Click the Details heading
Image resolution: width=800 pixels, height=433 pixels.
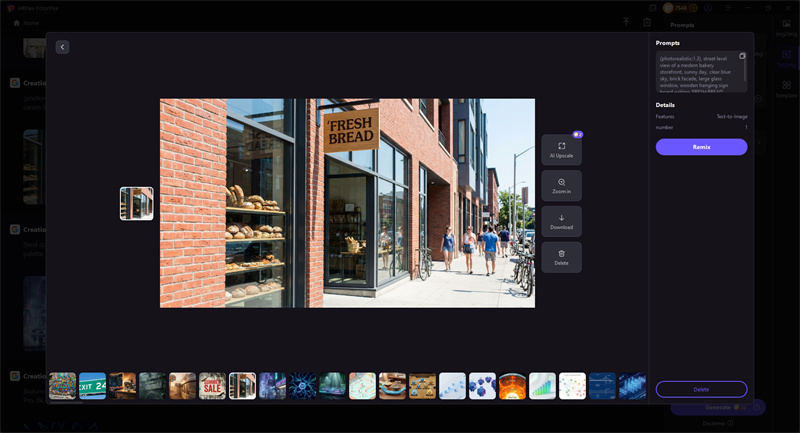pos(665,105)
